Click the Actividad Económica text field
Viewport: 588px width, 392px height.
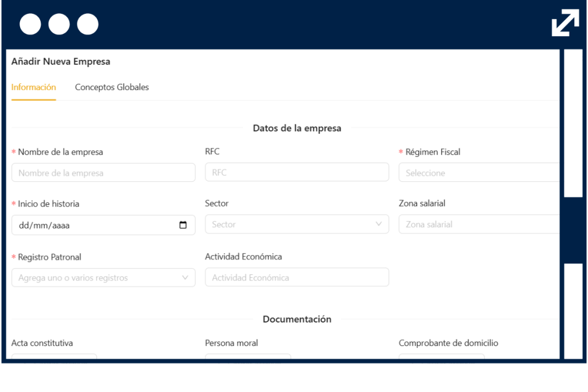pyautogui.click(x=297, y=277)
